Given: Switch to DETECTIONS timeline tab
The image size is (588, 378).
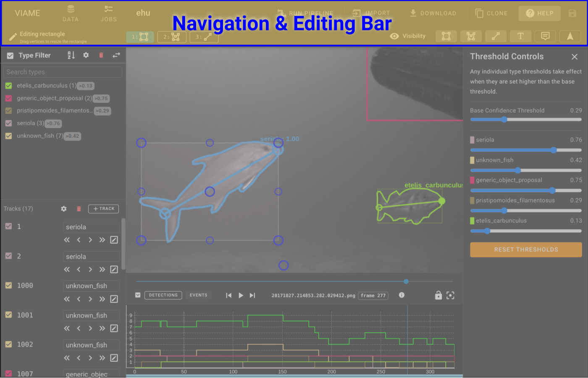Looking at the screenshot, I should point(163,295).
